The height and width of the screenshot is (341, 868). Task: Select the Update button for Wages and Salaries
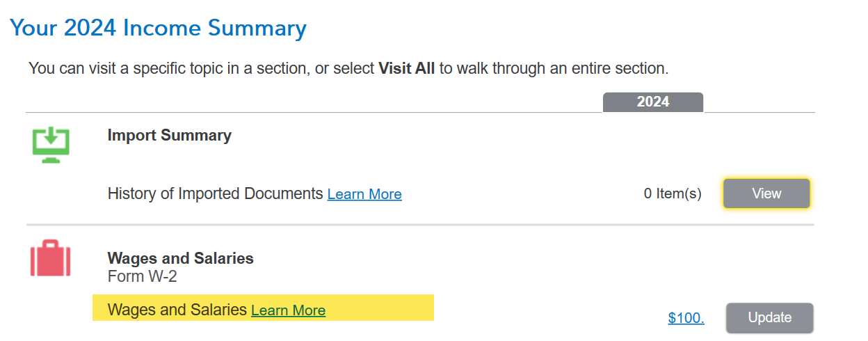[x=769, y=318]
